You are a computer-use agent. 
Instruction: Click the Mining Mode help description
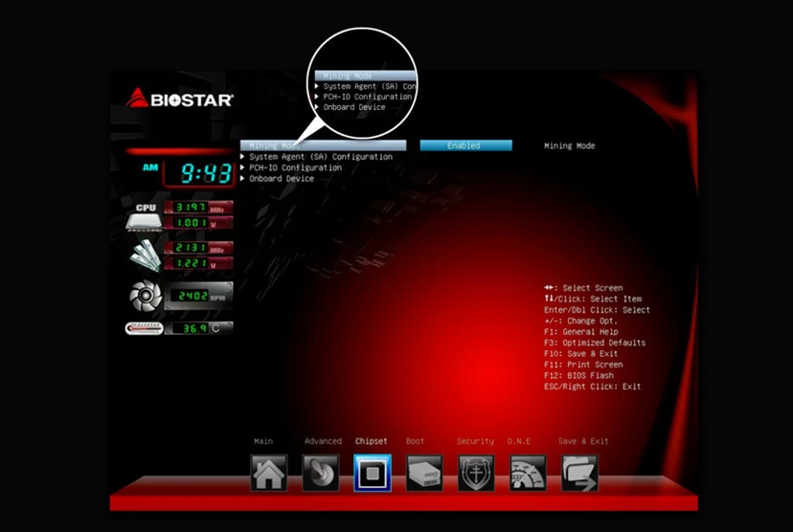(x=570, y=145)
